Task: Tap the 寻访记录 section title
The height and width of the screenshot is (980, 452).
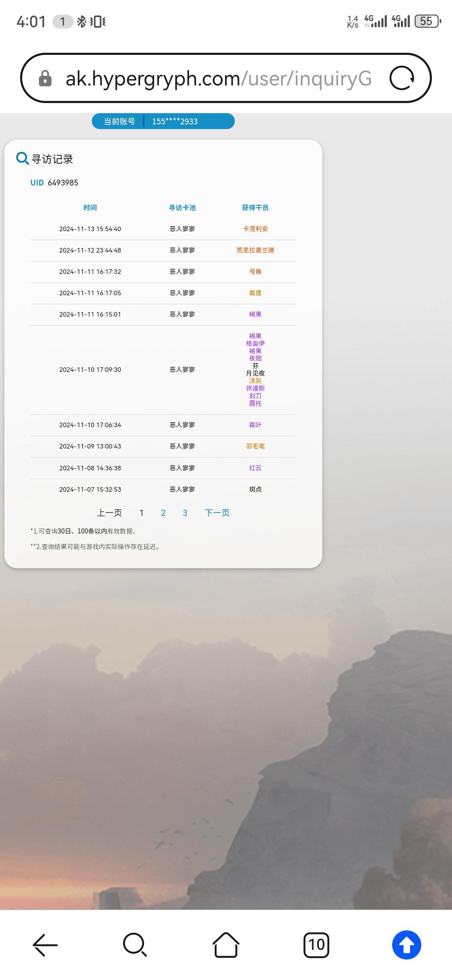Action: [x=52, y=159]
